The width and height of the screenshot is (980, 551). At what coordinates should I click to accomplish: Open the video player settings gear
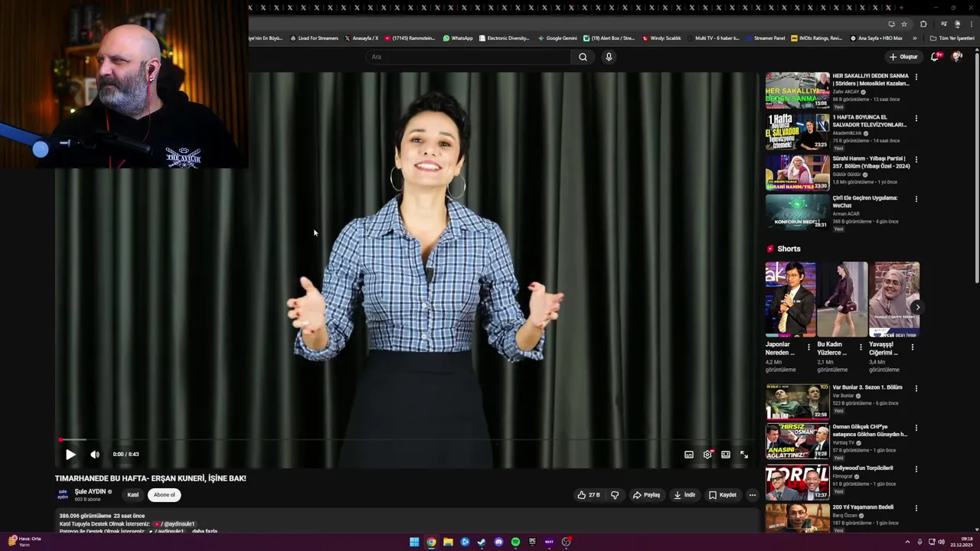707,455
